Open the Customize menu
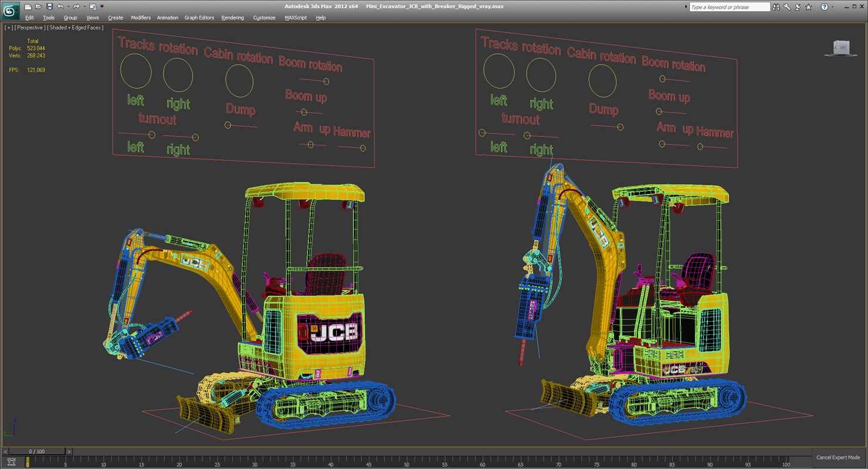 [265, 18]
